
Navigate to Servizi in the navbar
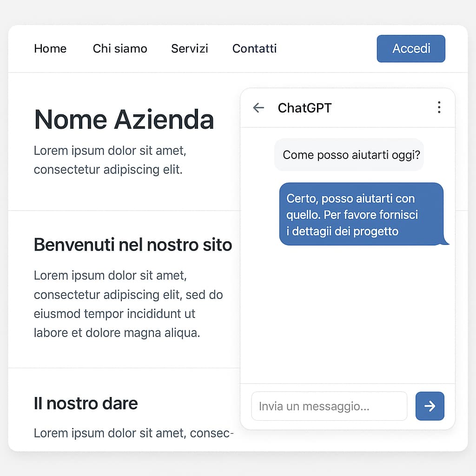[190, 48]
